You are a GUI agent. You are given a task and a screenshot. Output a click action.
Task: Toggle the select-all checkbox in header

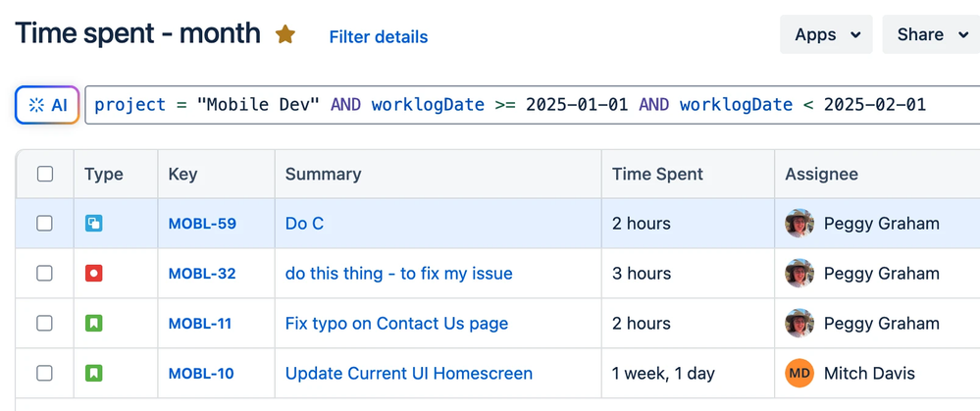45,175
